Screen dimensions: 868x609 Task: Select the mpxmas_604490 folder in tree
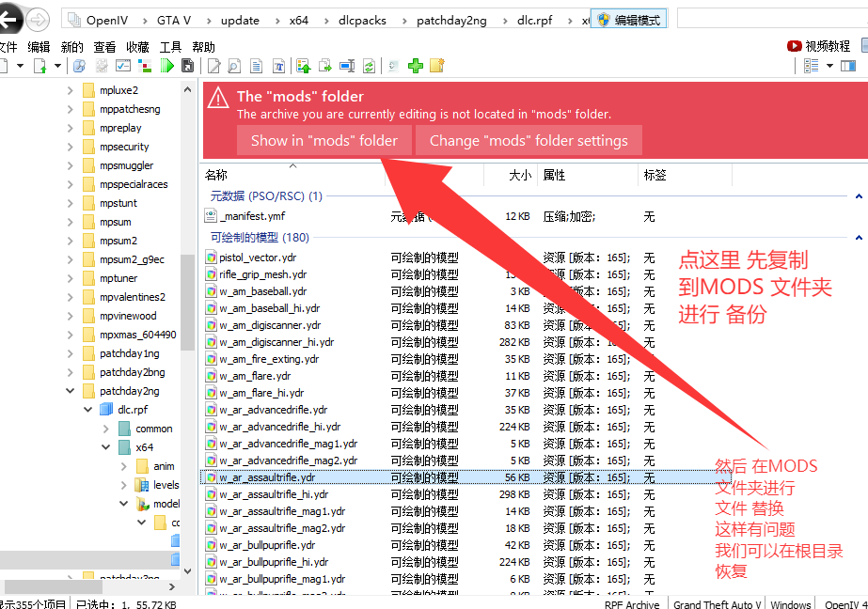(x=138, y=335)
